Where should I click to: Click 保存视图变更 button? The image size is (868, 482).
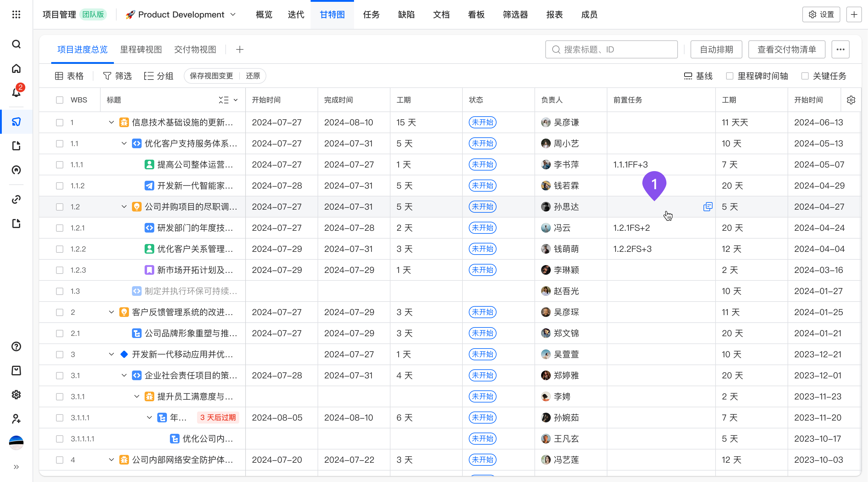click(x=211, y=76)
